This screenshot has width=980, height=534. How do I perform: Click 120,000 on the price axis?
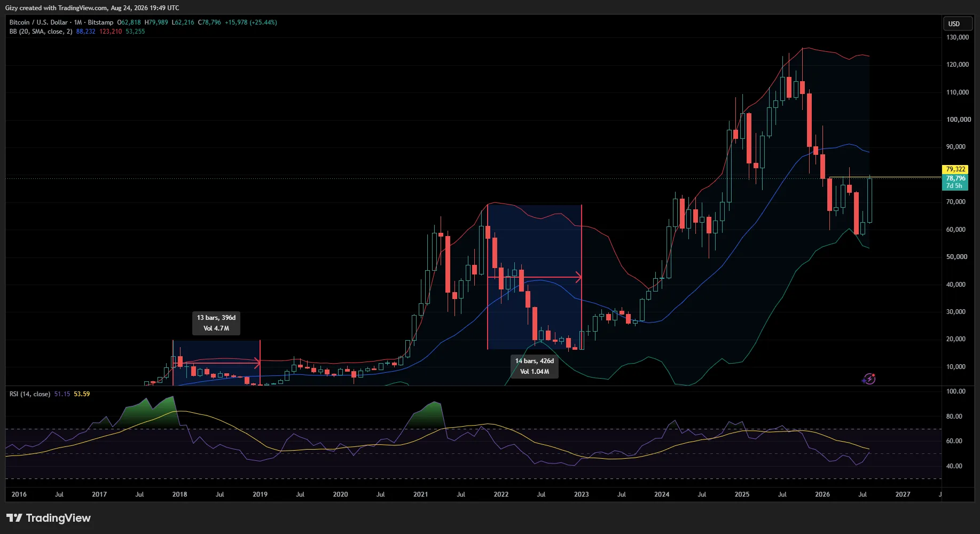pyautogui.click(x=958, y=65)
